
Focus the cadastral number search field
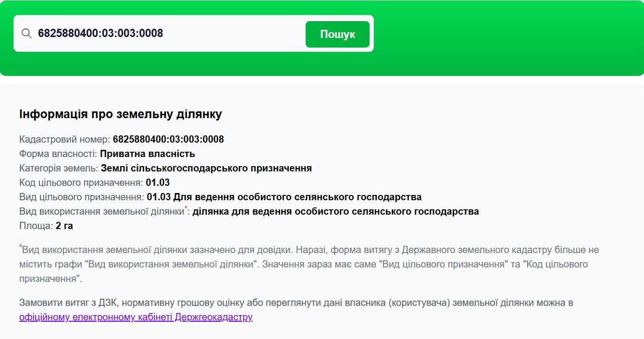click(168, 34)
